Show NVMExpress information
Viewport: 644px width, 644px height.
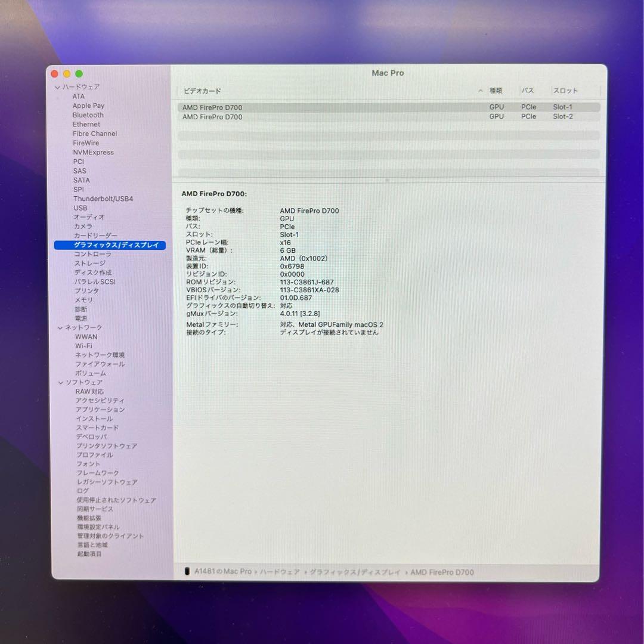tap(93, 153)
